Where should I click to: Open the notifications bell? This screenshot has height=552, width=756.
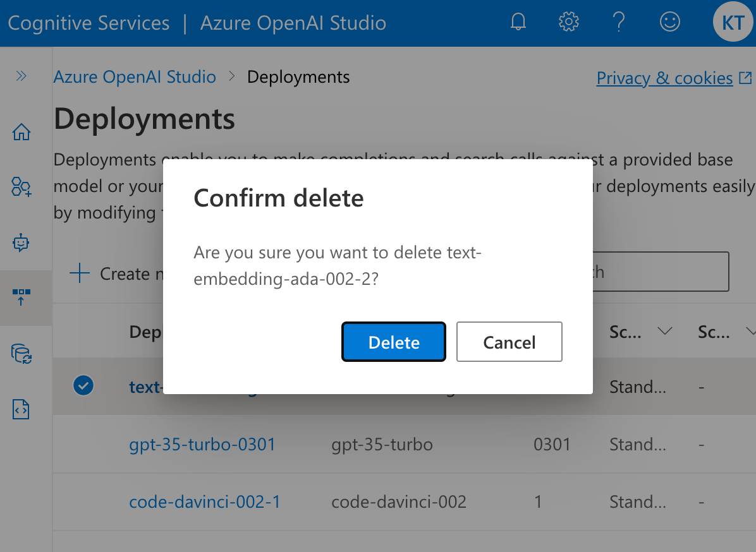coord(518,21)
